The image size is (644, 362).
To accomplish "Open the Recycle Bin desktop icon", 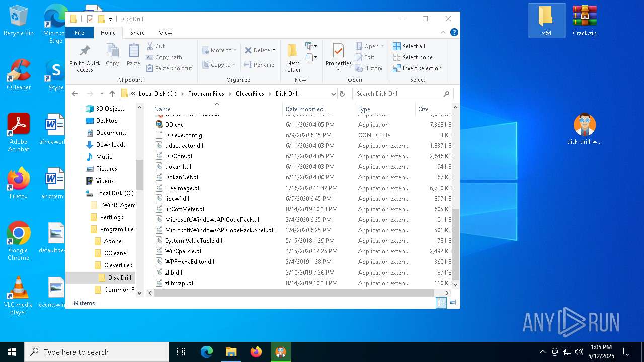I will (18, 21).
